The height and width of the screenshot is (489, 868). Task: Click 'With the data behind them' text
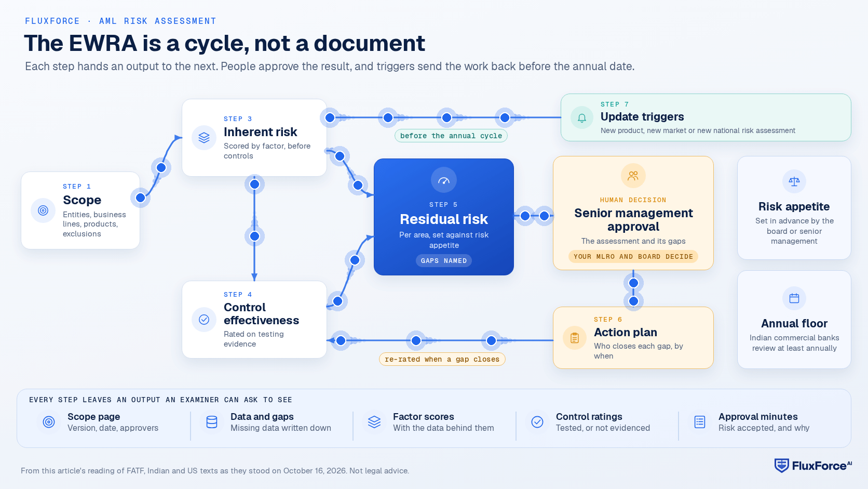(x=443, y=428)
